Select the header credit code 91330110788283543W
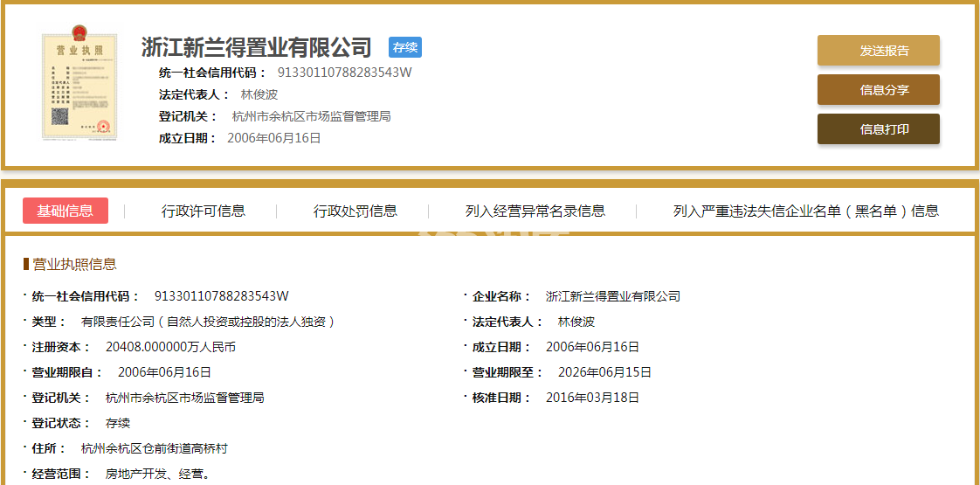 coord(344,73)
